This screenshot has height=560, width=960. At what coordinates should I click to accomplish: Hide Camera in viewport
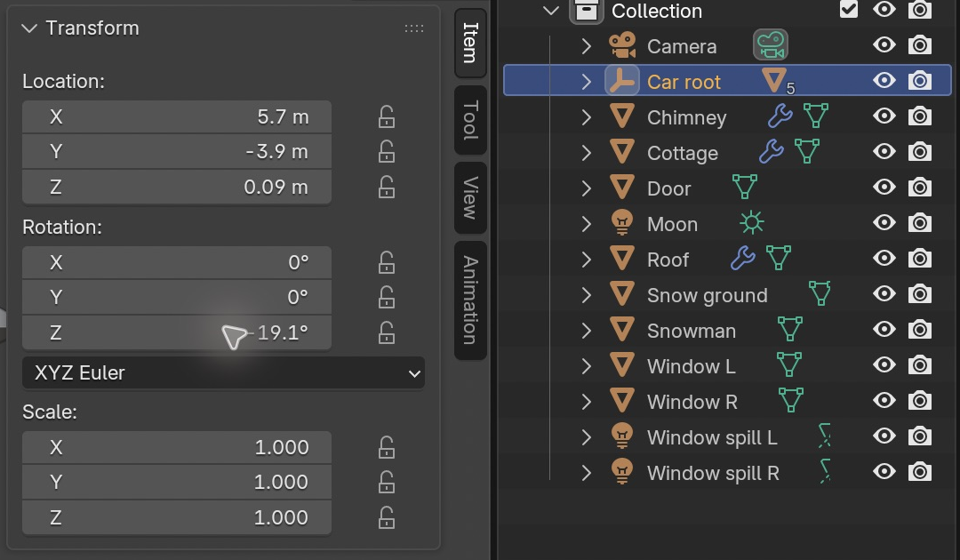pos(884,44)
